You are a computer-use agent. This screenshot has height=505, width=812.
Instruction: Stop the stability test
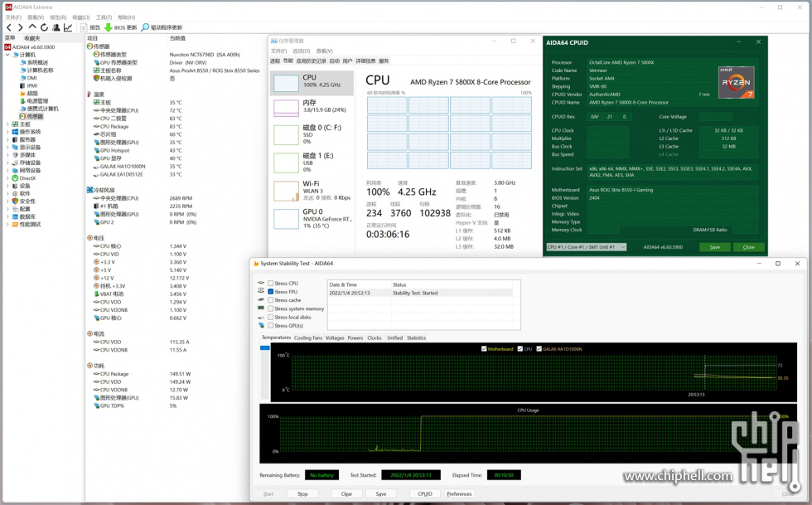(x=302, y=494)
